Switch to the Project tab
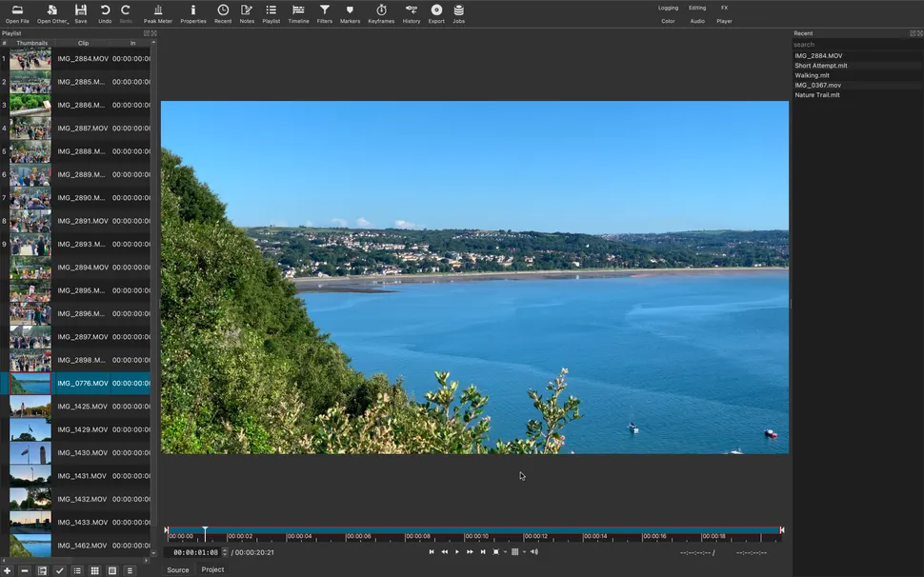This screenshot has width=924, height=577. coord(212,569)
